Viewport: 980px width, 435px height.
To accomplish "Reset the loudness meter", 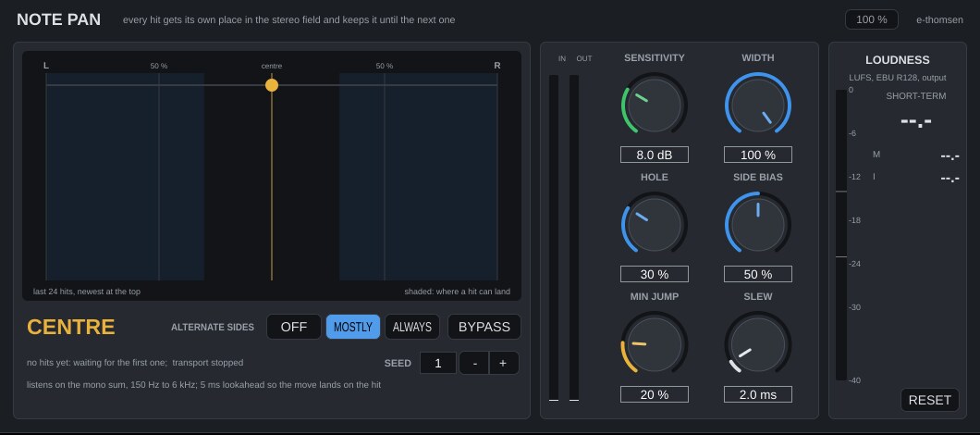I will tap(930, 400).
